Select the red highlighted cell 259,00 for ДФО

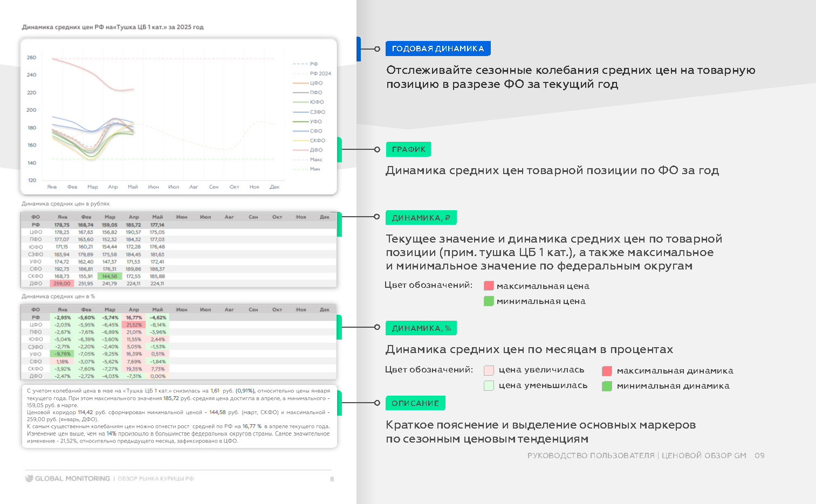point(61,283)
